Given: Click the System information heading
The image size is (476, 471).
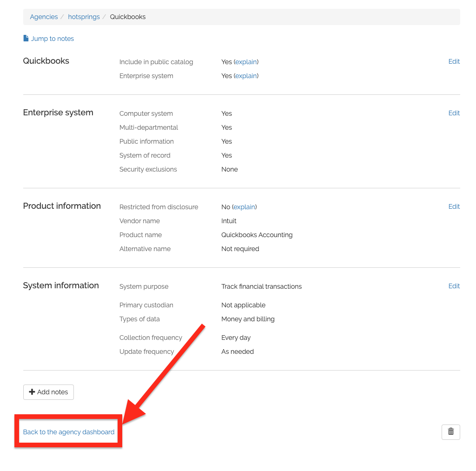Looking at the screenshot, I should [x=61, y=285].
